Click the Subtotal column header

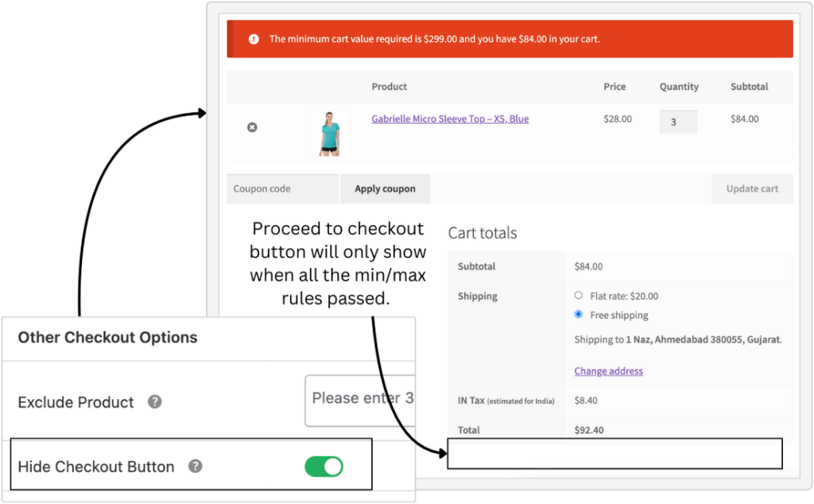pyautogui.click(x=749, y=87)
